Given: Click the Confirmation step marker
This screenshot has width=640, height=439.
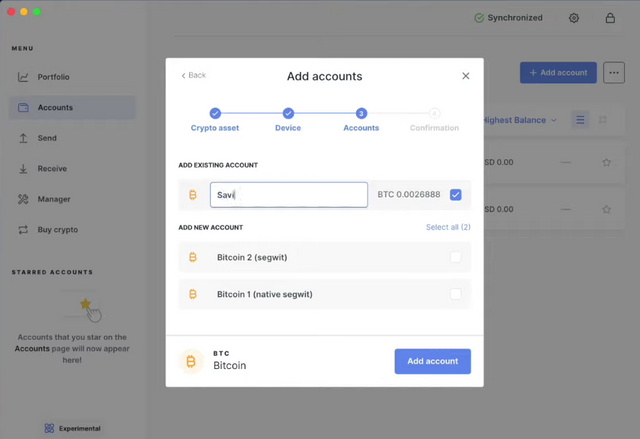Looking at the screenshot, I should click(434, 113).
